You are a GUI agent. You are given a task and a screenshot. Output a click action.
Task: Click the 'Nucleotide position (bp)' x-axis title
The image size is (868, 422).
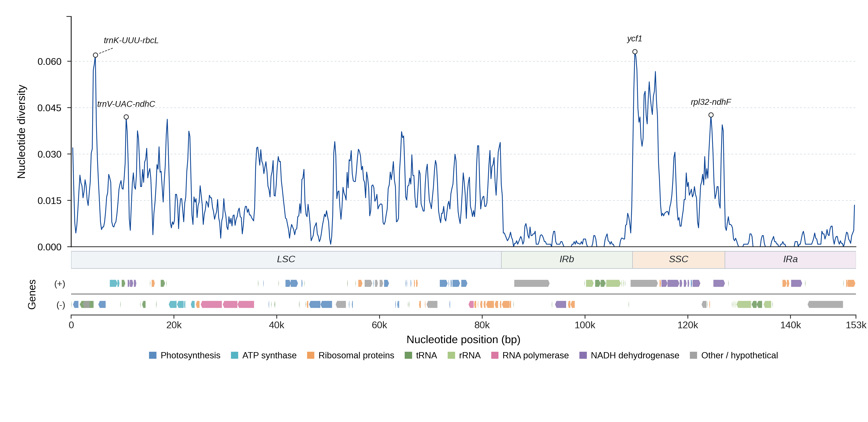pos(463,339)
